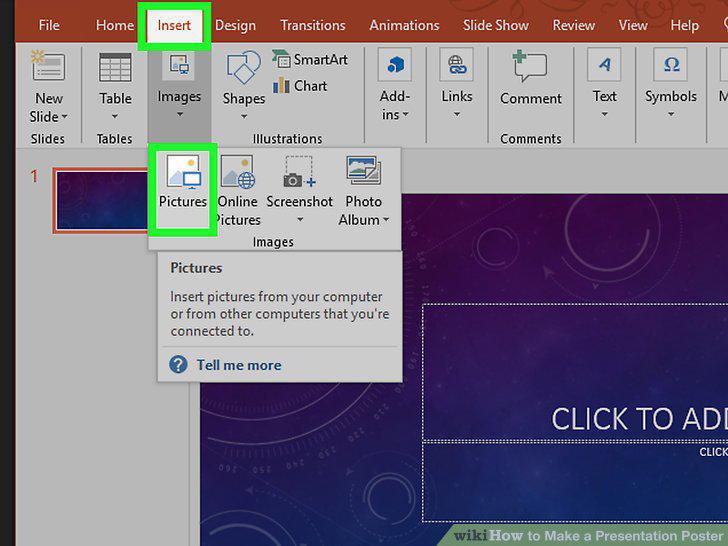
Task: Open the Help ribbon tab
Action: (684, 25)
